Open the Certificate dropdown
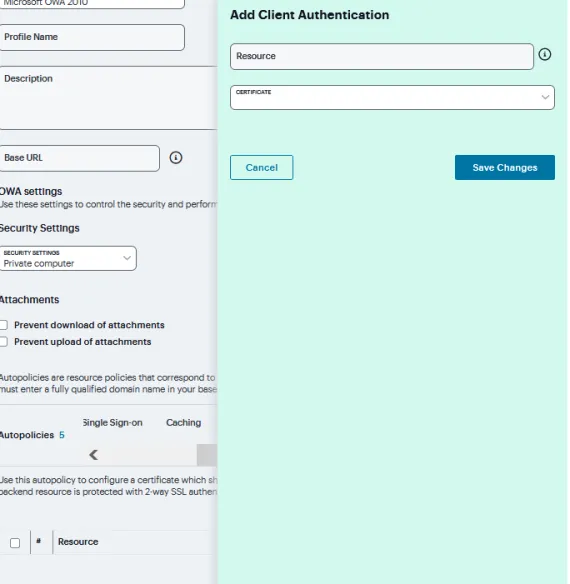 tap(392, 98)
